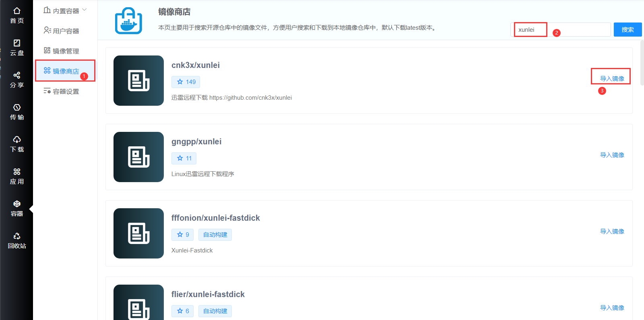The height and width of the screenshot is (320, 644).
Task: Click 自动构建 tag on flier/xunlei-fastdick
Action: (x=215, y=311)
